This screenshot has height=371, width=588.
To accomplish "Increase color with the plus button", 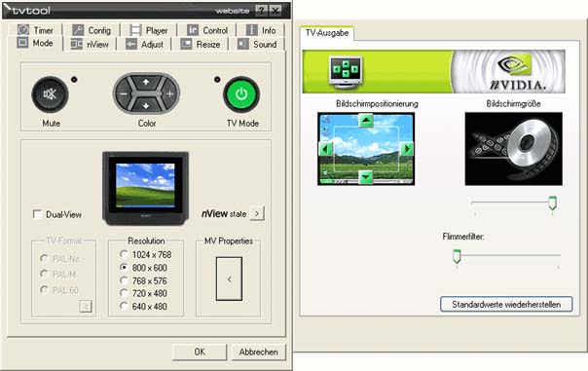I will pyautogui.click(x=169, y=93).
